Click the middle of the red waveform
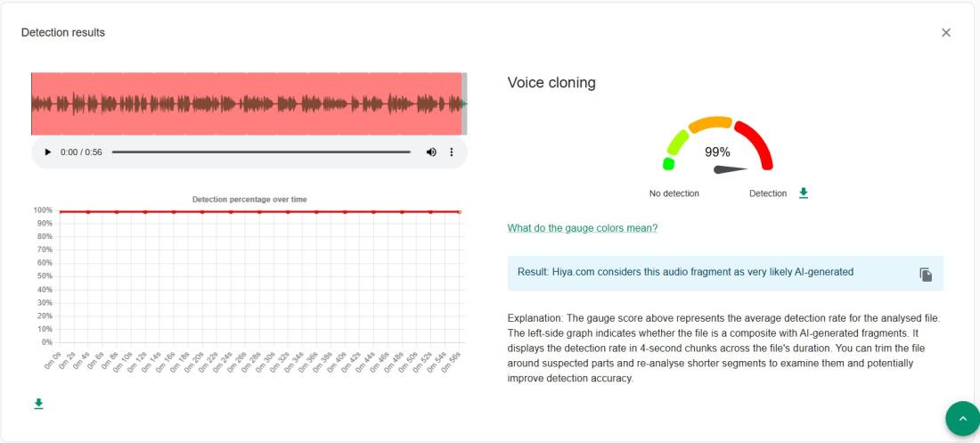 [x=247, y=103]
